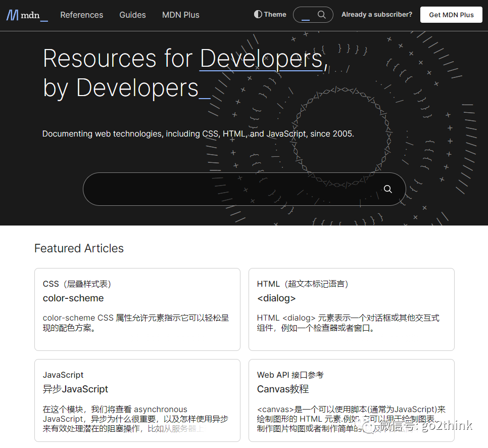Open the 异步JavaScript article
488x448 pixels.
coord(75,389)
